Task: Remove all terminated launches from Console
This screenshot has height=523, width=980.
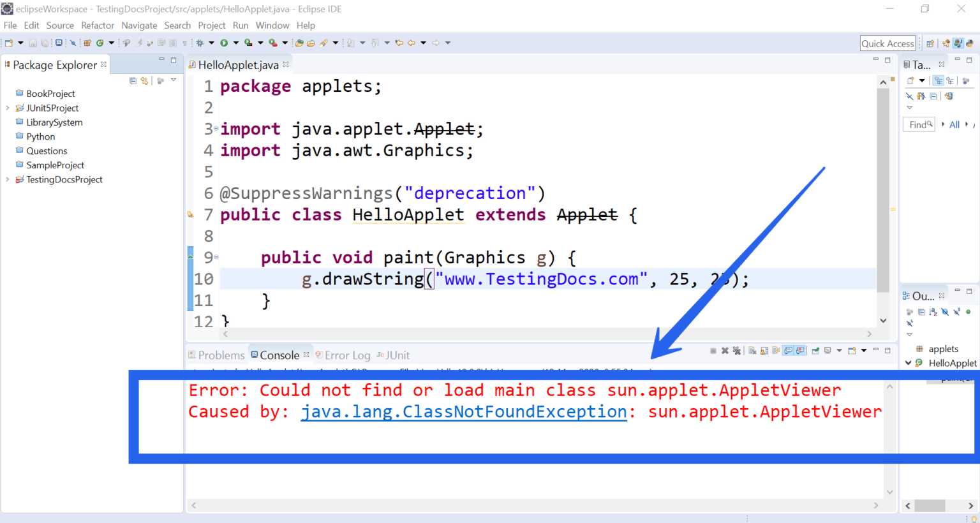Action: click(x=736, y=350)
